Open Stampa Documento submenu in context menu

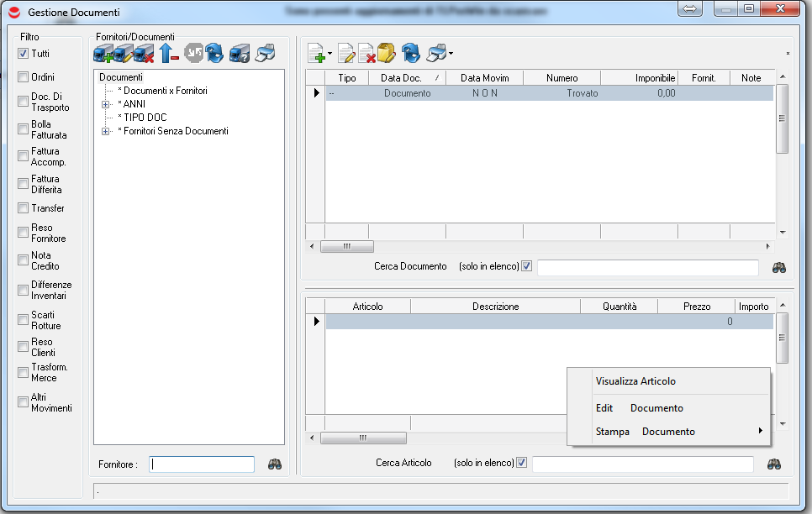point(668,432)
